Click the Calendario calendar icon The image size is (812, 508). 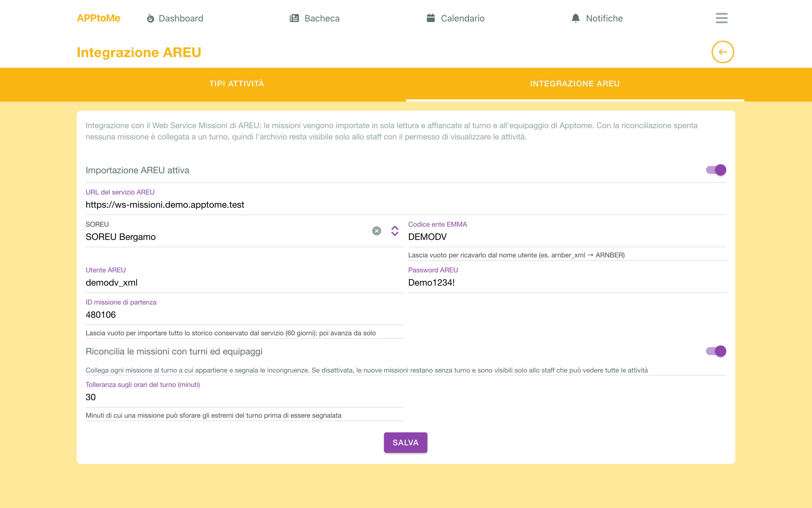(x=431, y=18)
